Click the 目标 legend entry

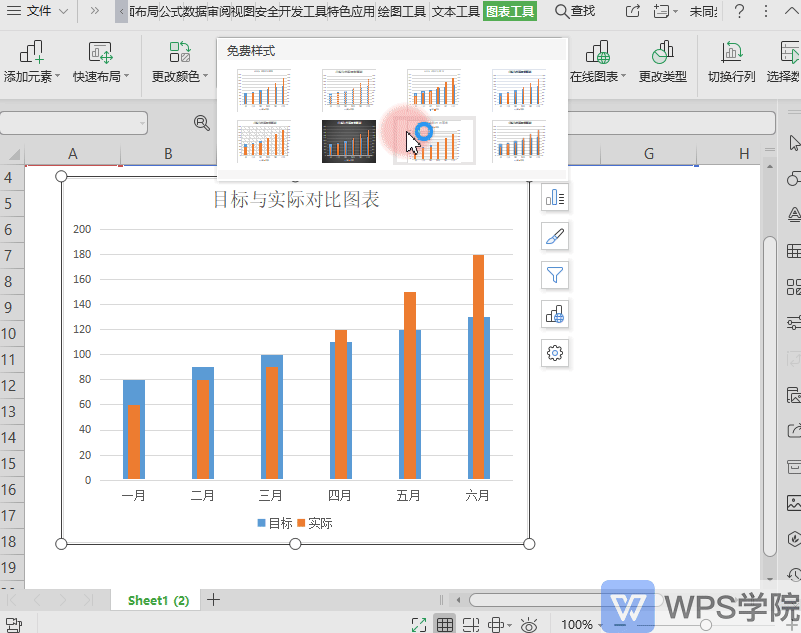tap(275, 523)
